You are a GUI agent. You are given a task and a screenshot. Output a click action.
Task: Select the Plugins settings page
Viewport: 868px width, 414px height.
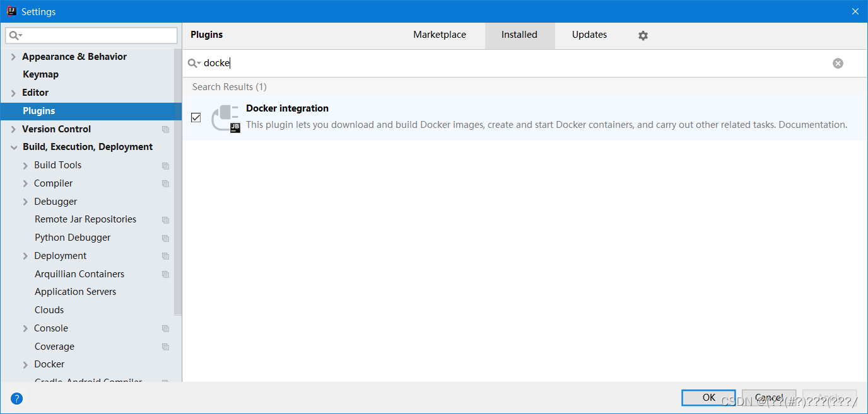click(91, 111)
